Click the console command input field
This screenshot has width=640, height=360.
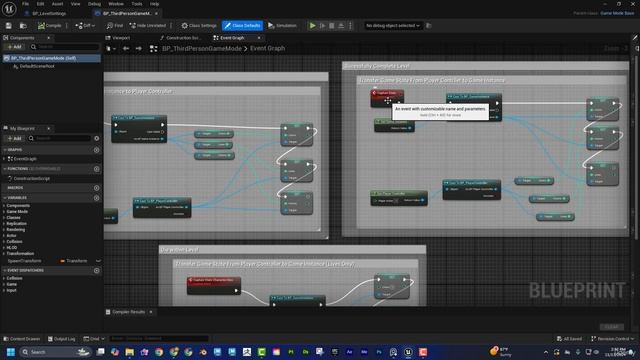[x=159, y=339]
